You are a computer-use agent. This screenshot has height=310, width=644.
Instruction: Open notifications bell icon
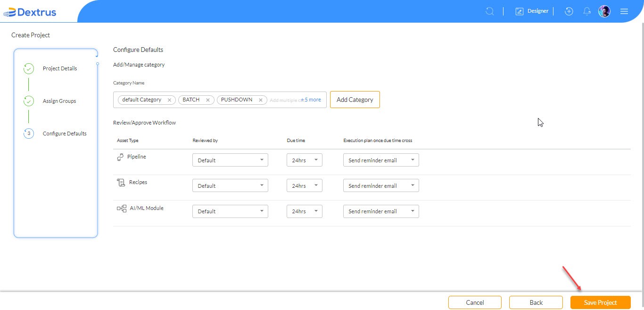pos(587,11)
